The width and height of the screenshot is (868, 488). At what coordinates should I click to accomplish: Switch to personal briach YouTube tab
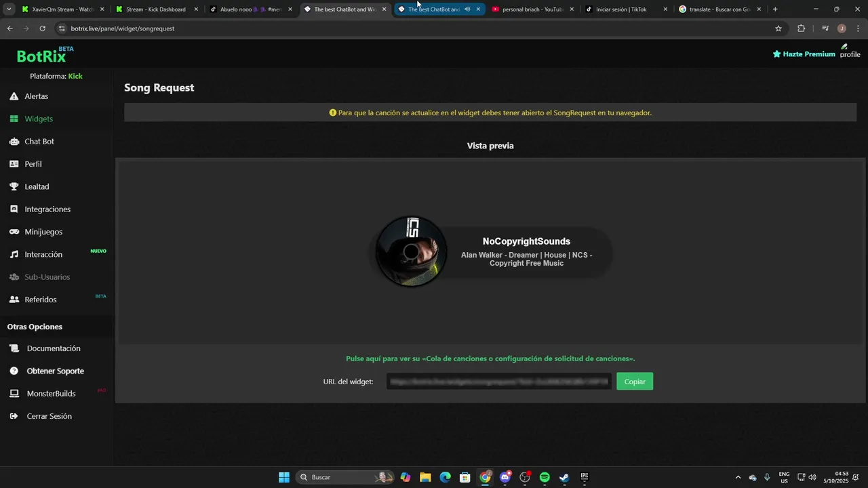[x=532, y=9]
